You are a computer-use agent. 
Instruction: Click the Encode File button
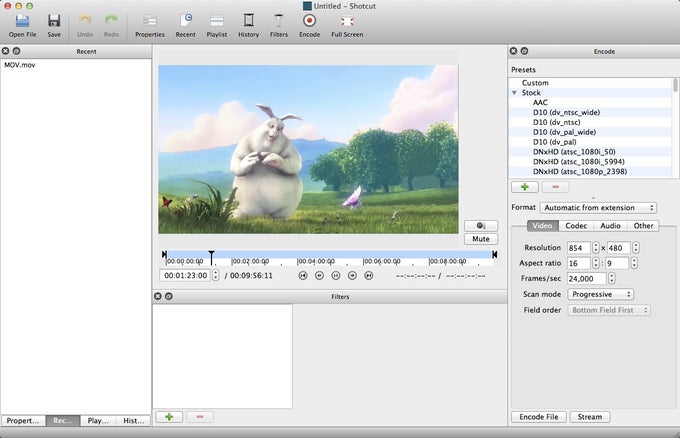click(x=539, y=417)
